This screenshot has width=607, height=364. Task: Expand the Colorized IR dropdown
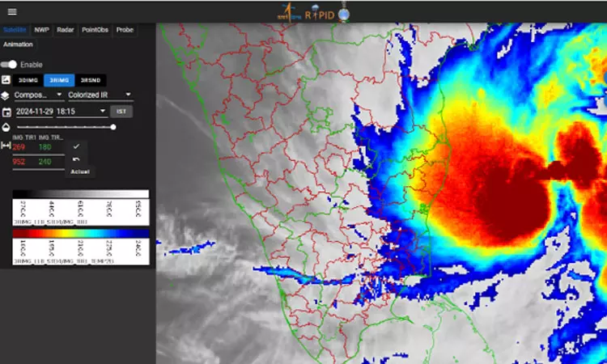pos(100,95)
